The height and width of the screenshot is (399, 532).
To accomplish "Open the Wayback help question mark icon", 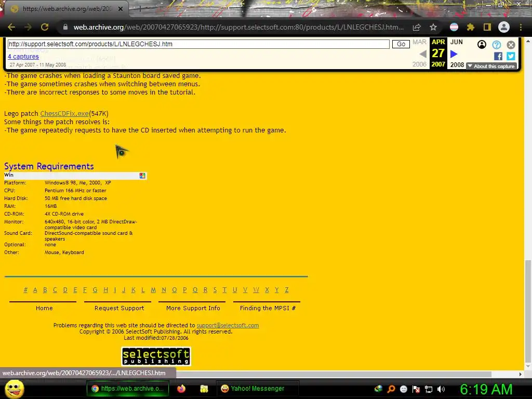I will click(x=496, y=45).
